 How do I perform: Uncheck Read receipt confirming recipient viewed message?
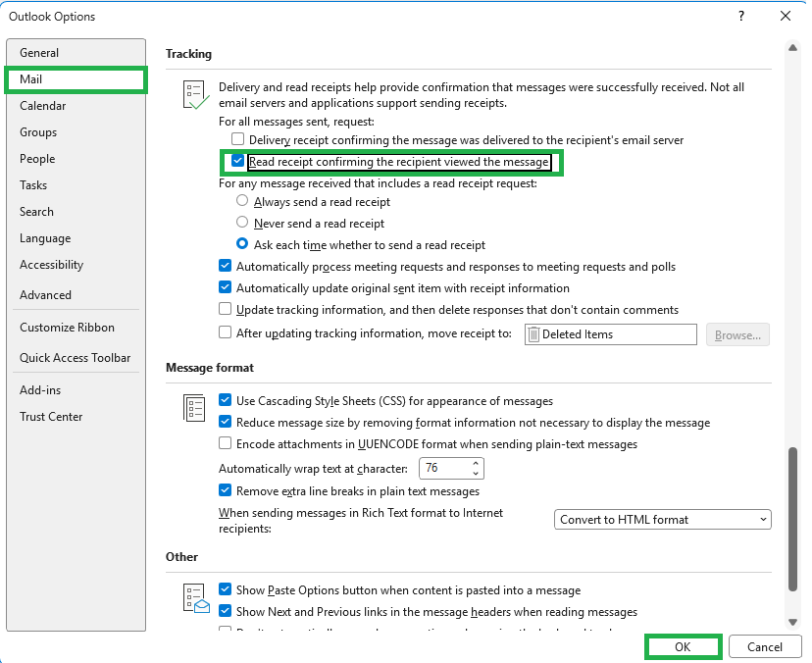click(x=237, y=161)
